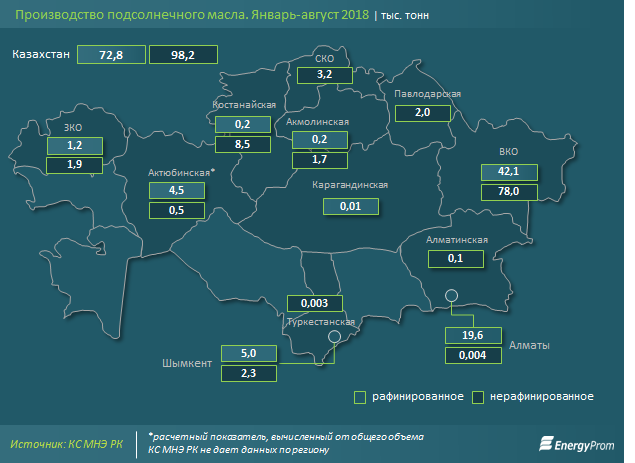Select the Павлодарская value box 2,0
635x463 pixels.
[422, 113]
